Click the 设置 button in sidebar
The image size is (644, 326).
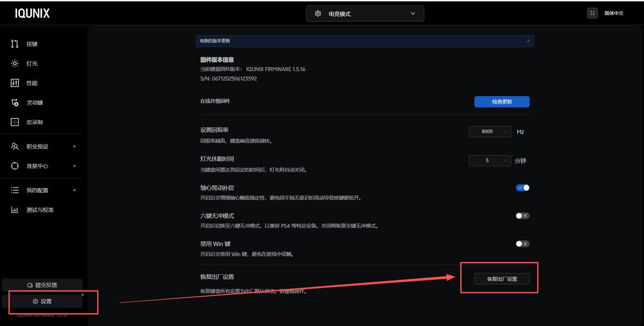[42, 301]
